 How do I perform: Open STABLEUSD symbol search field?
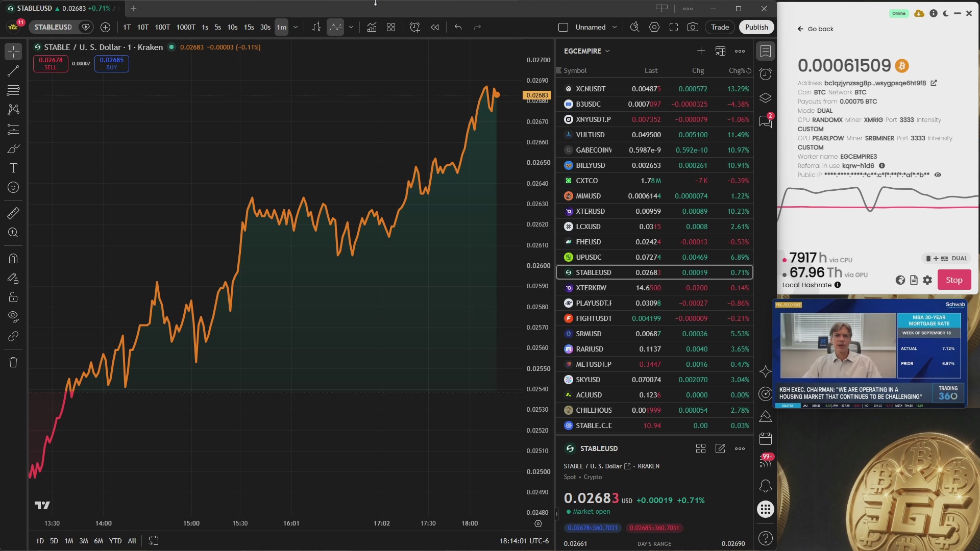[53, 27]
